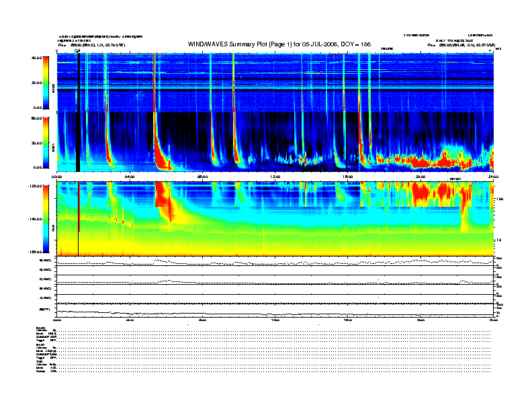Screen dimensions: 532x411
Task: Click the 24:00 tick under RAD1 panel
Action: 493,177
